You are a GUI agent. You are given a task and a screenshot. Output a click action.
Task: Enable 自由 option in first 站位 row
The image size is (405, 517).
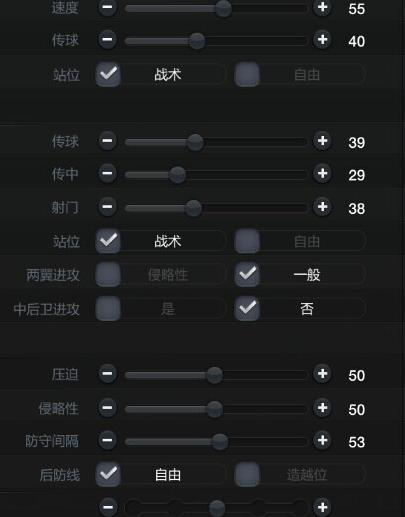[247, 74]
